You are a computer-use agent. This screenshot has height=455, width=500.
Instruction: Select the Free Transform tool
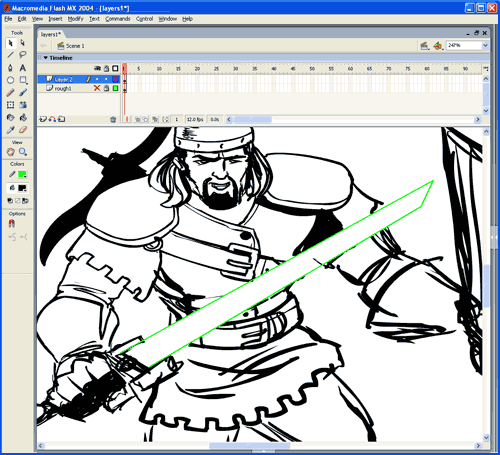tap(11, 105)
